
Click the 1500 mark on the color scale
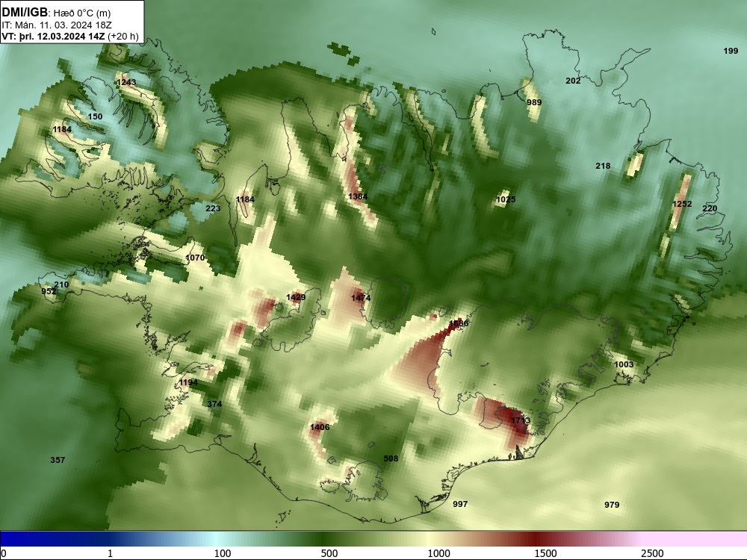(x=545, y=553)
